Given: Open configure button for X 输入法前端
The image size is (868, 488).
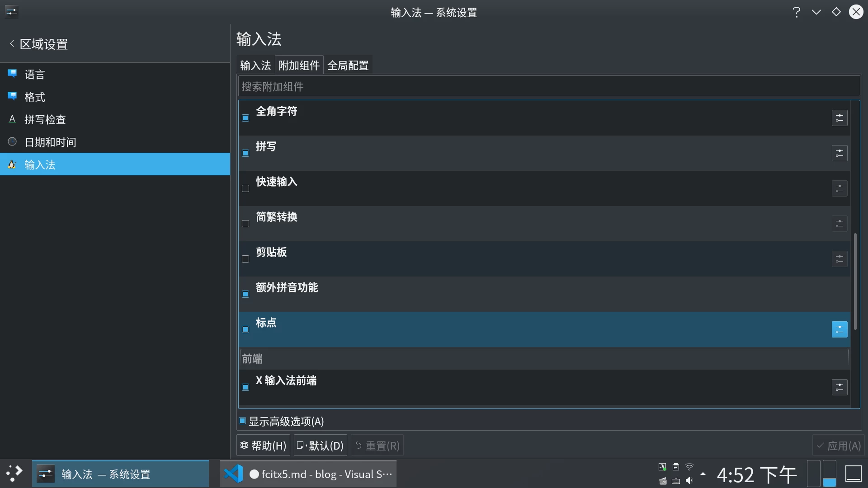Looking at the screenshot, I should coord(840,387).
